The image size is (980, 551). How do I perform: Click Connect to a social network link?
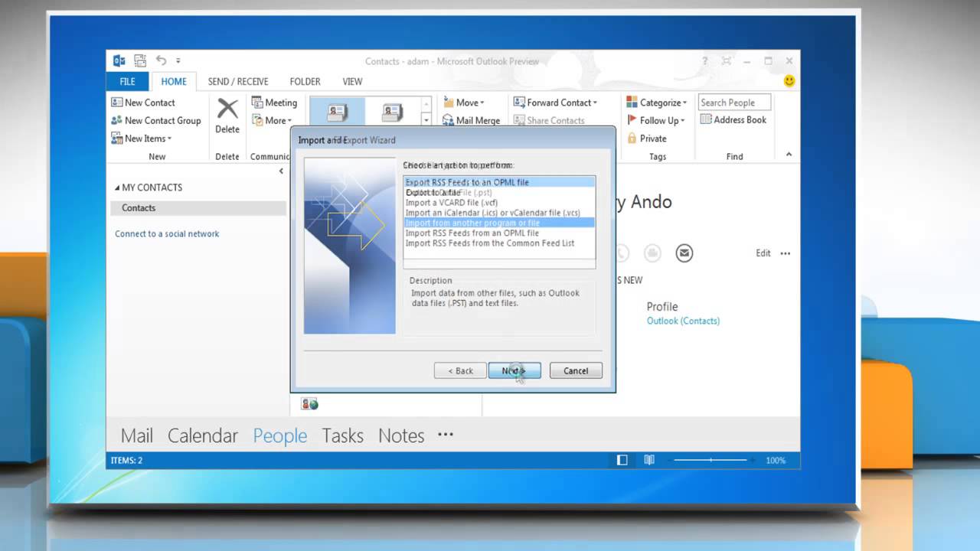[x=167, y=234]
